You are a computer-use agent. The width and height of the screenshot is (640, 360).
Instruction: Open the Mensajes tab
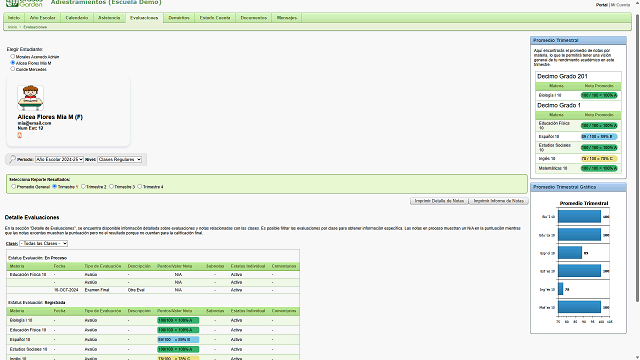pyautogui.click(x=287, y=18)
